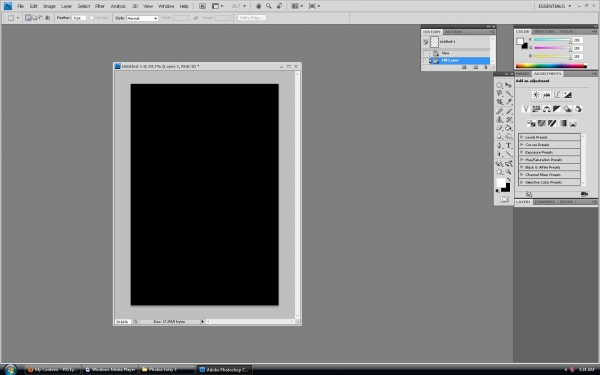Screen dimensions: 600x375
Task: Swap foreground and background colors
Action: pos(509,179)
